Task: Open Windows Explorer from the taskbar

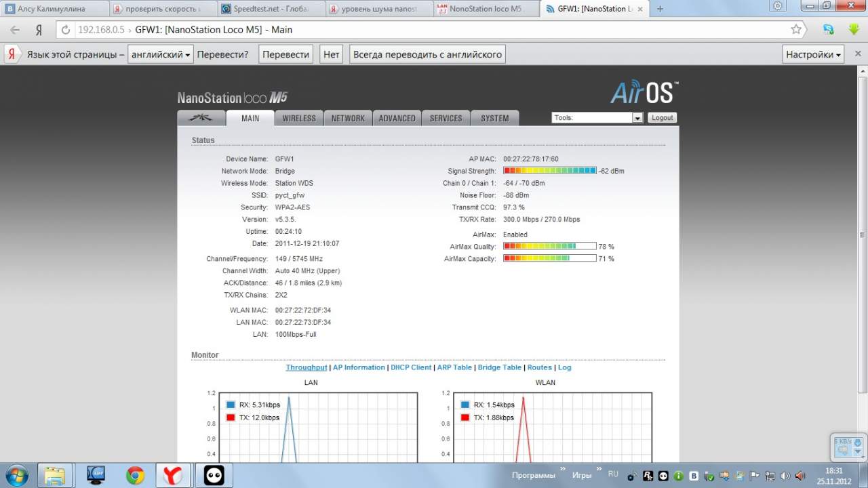Action: 55,475
